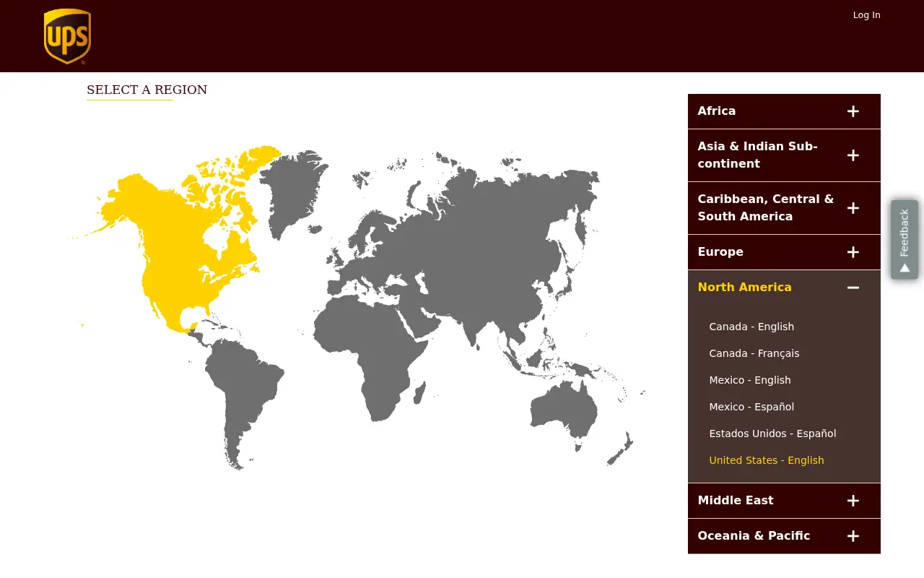Click the Feedback tab arrow icon
This screenshot has width=924, height=578.
click(905, 268)
